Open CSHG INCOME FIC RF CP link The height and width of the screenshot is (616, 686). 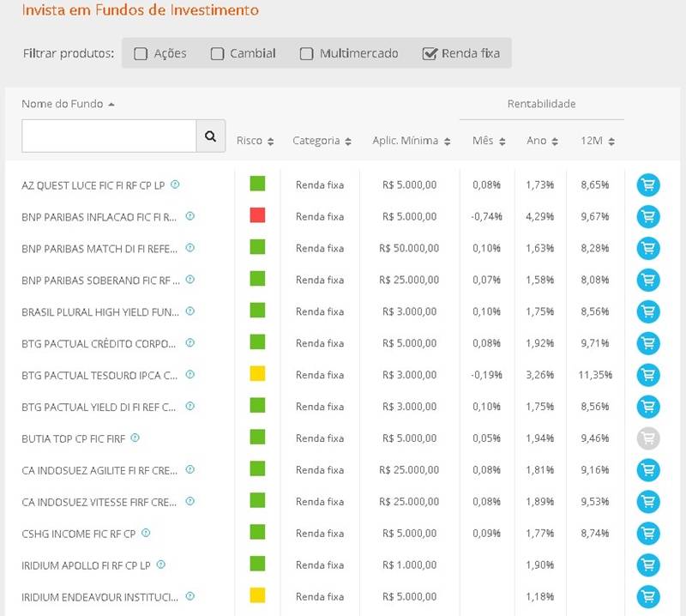[78, 534]
